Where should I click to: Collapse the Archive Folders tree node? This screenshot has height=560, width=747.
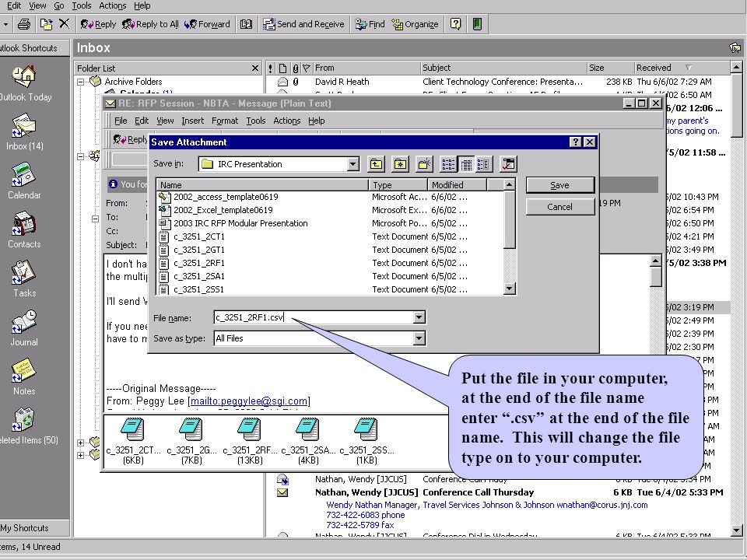pos(80,82)
